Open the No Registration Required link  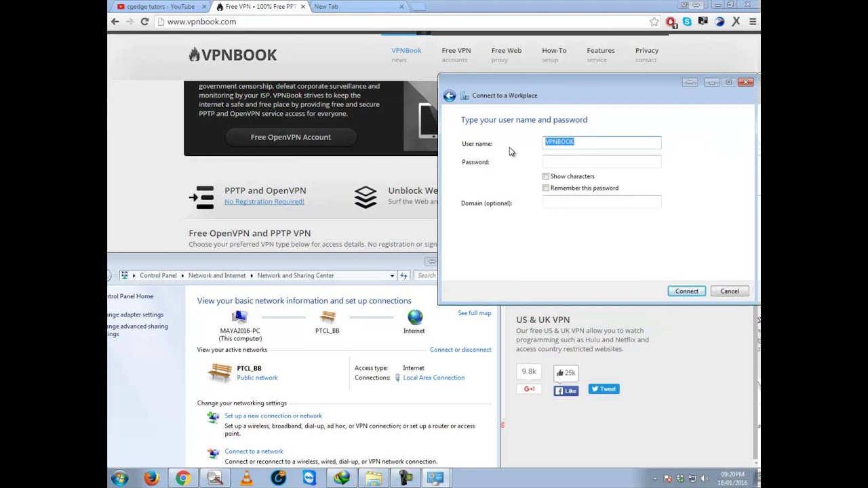[264, 202]
